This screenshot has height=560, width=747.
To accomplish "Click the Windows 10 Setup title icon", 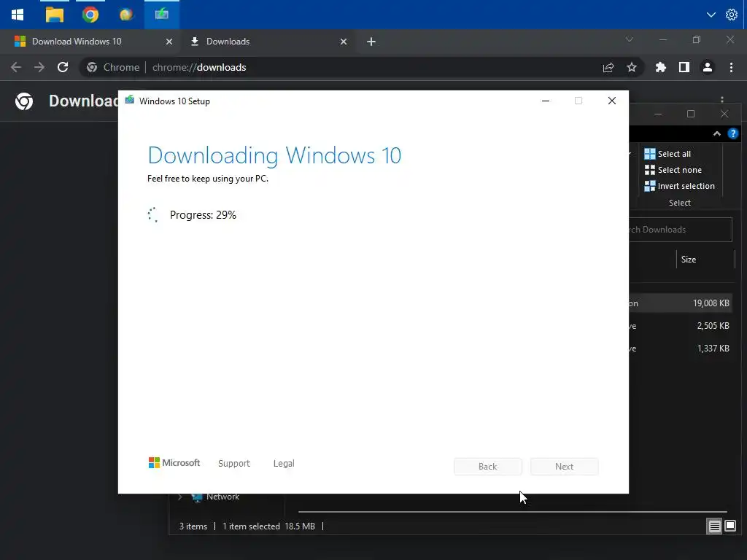I will coord(130,101).
